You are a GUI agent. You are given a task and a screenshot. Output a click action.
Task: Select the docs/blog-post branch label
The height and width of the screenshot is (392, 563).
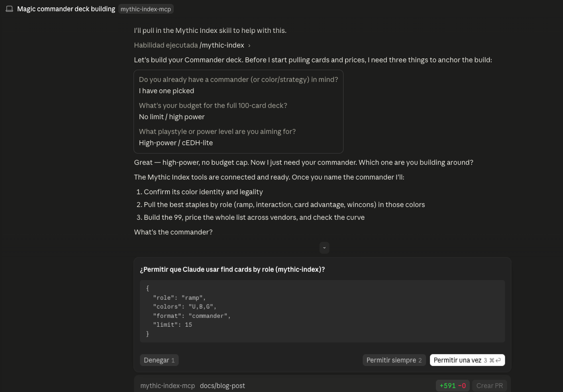(222, 386)
